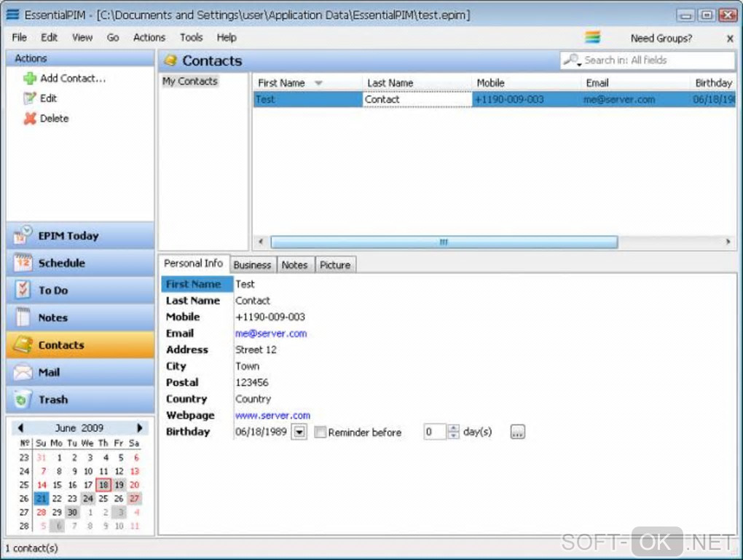
Task: Select June 27 in the mini calendar
Action: click(x=135, y=498)
